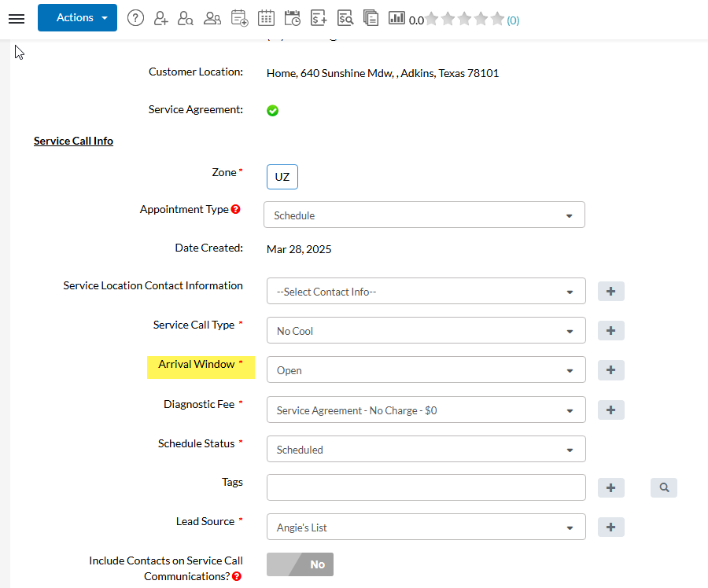Open the hamburger navigation menu
This screenshot has height=588, width=708.
pyautogui.click(x=17, y=18)
